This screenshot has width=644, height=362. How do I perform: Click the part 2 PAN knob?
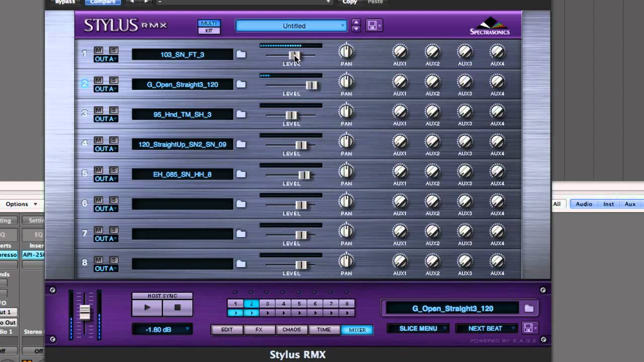click(x=346, y=81)
